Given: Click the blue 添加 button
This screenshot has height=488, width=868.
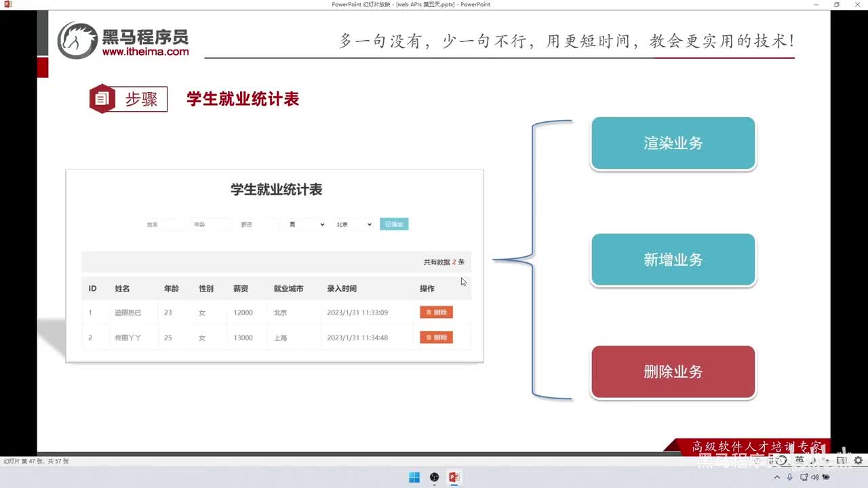Looking at the screenshot, I should [x=394, y=224].
